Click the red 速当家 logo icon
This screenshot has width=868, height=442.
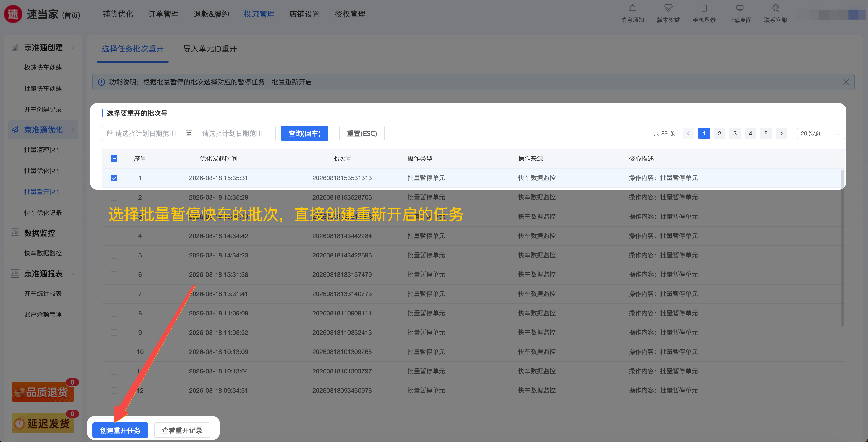pos(13,14)
